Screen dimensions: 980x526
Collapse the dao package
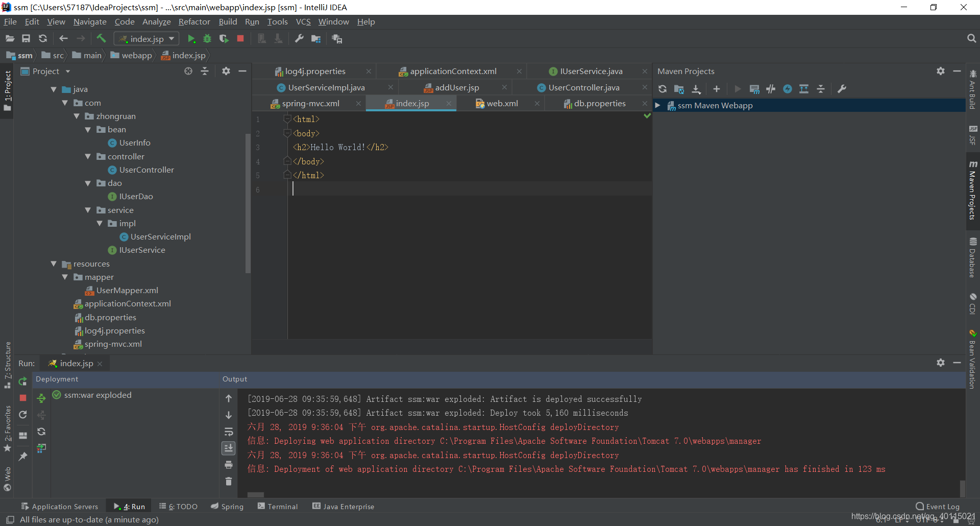[88, 183]
